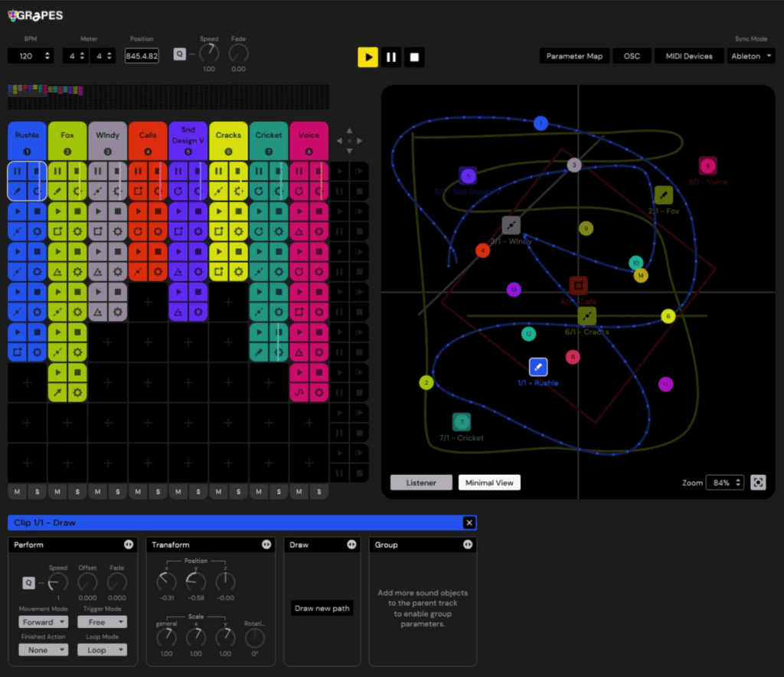Select the Cricket track header
Viewport: 784px width, 677px height.
(x=269, y=141)
